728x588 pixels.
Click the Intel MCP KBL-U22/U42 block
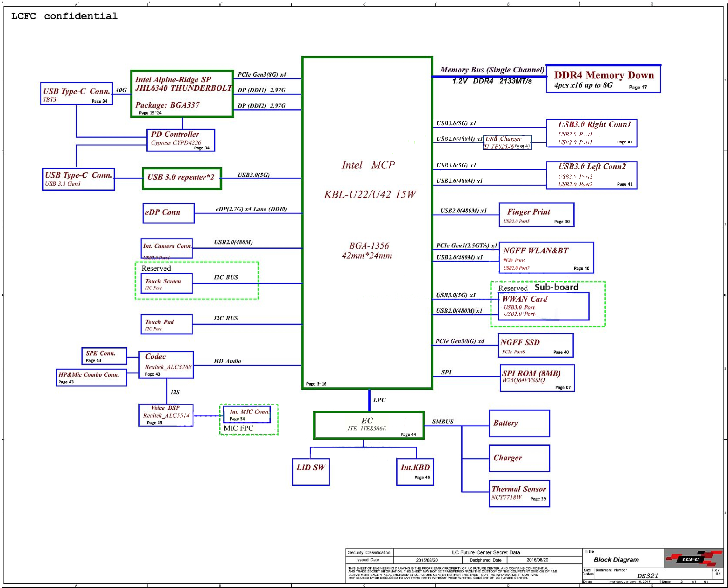[367, 223]
